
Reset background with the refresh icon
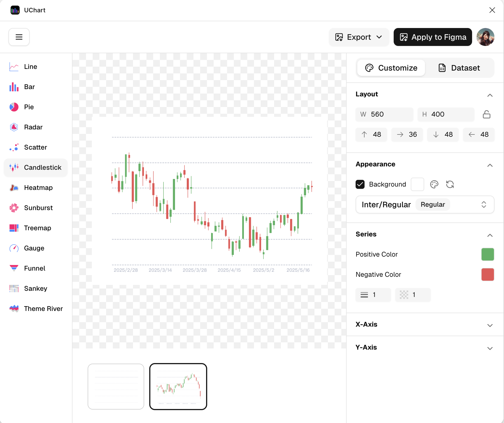pyautogui.click(x=450, y=184)
